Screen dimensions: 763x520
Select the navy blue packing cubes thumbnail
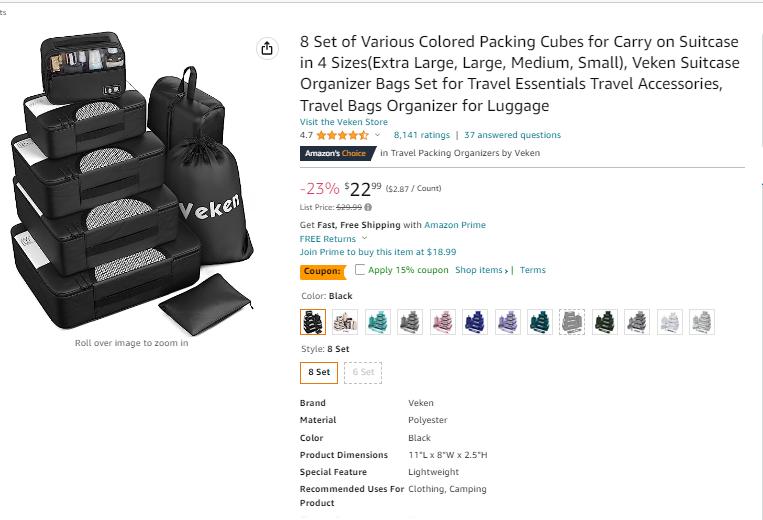point(475,322)
